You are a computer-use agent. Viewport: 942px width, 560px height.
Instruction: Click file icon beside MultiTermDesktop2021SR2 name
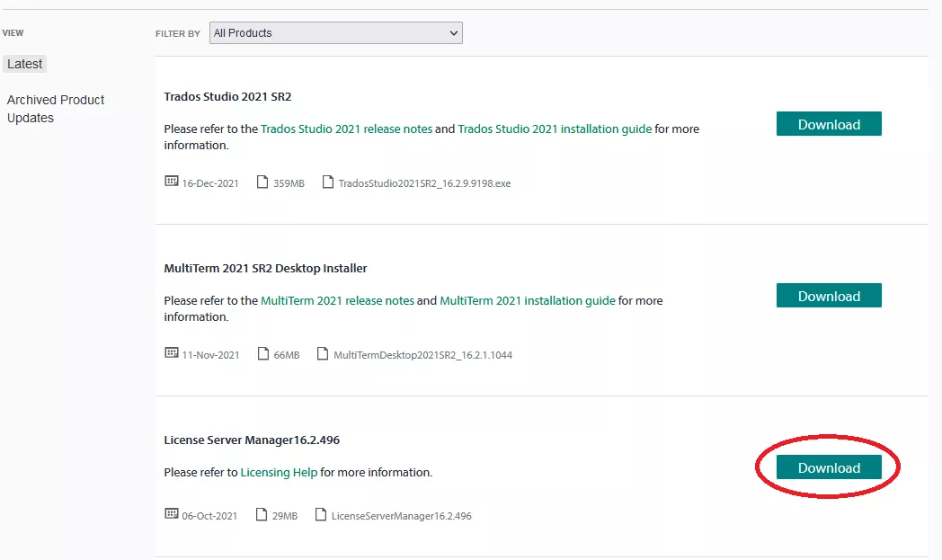323,353
